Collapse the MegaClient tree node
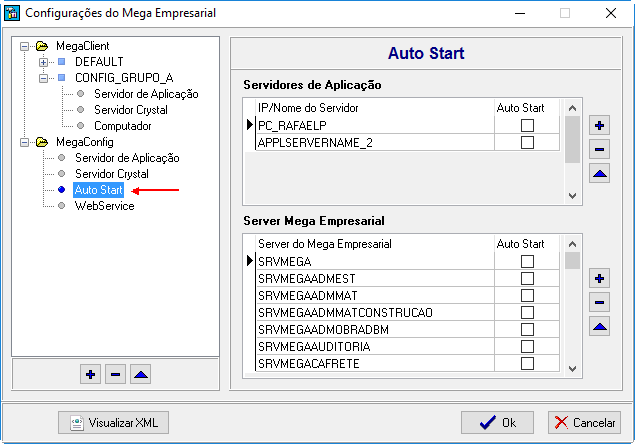The width and height of the screenshot is (635, 444). 24,46
